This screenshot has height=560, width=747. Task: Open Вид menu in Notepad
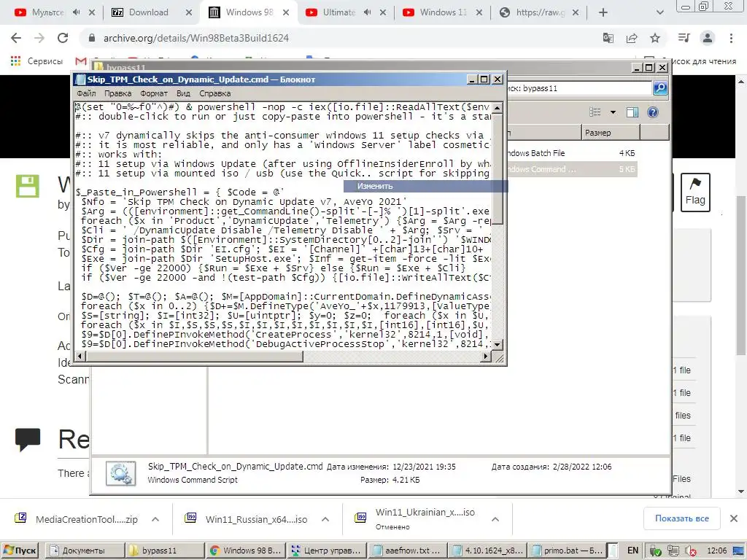tap(183, 93)
